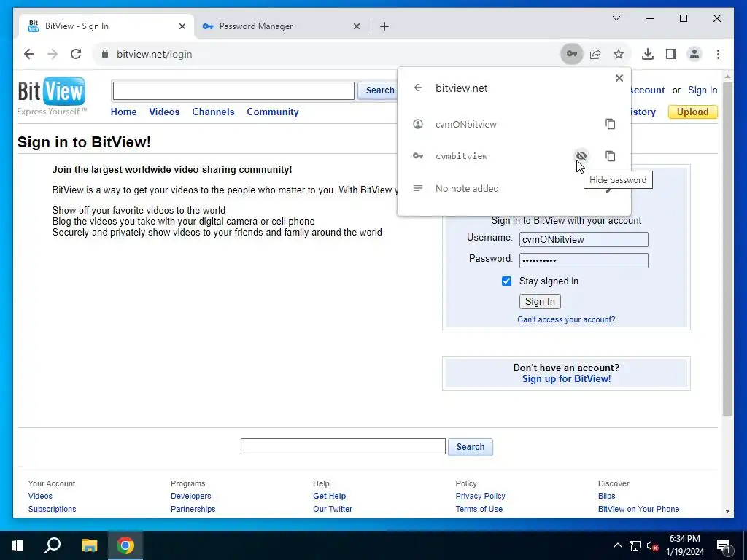Click the Sign In link in header

point(703,90)
